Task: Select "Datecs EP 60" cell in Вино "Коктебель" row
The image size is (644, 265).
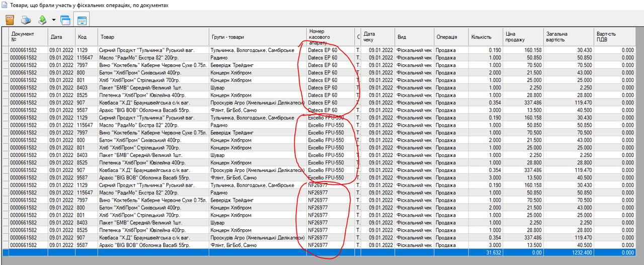Action: click(x=331, y=65)
